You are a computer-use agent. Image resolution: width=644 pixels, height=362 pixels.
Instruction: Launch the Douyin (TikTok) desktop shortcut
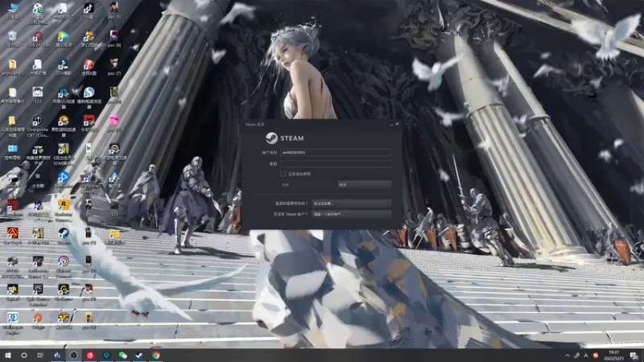click(89, 10)
